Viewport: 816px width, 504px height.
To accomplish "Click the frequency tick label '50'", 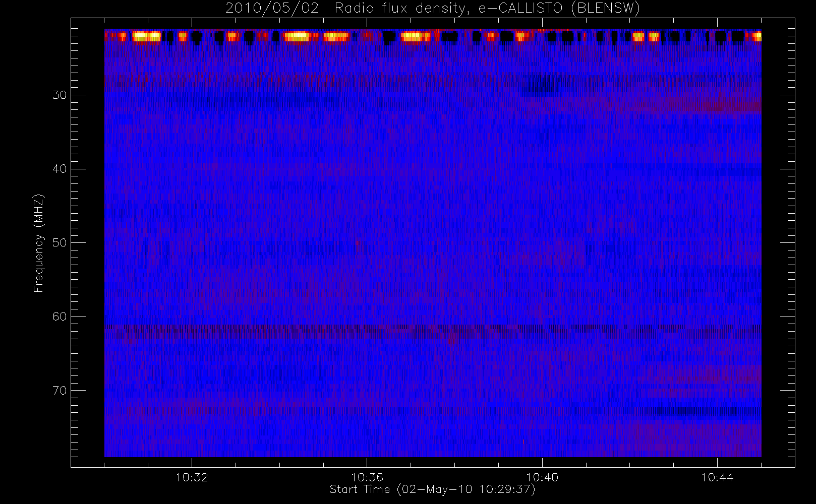I will point(60,243).
